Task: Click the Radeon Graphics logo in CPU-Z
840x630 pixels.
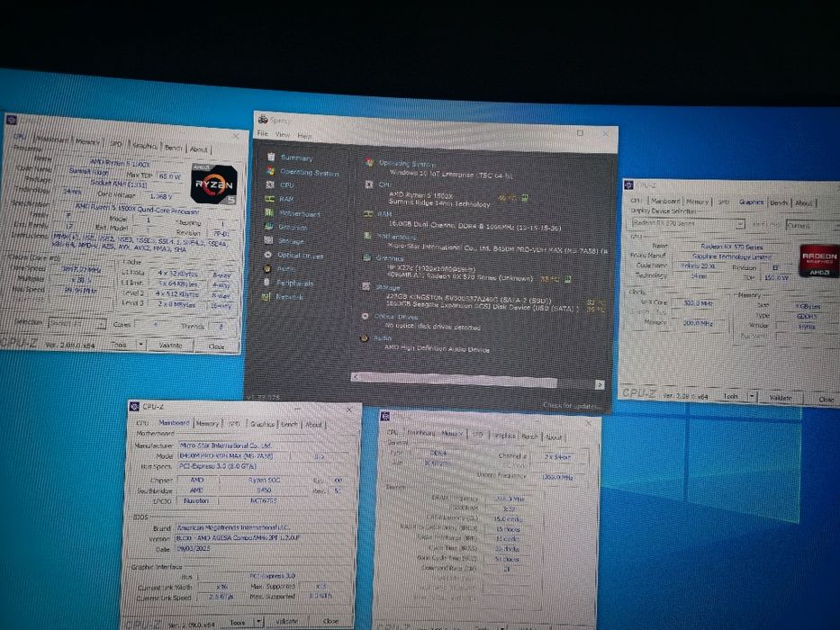Action: 819,261
